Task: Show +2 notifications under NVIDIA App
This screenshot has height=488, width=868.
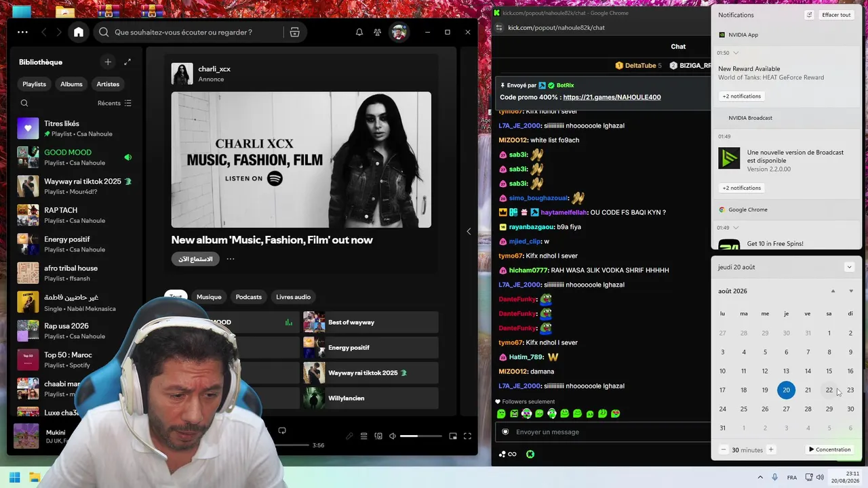Action: click(x=741, y=96)
